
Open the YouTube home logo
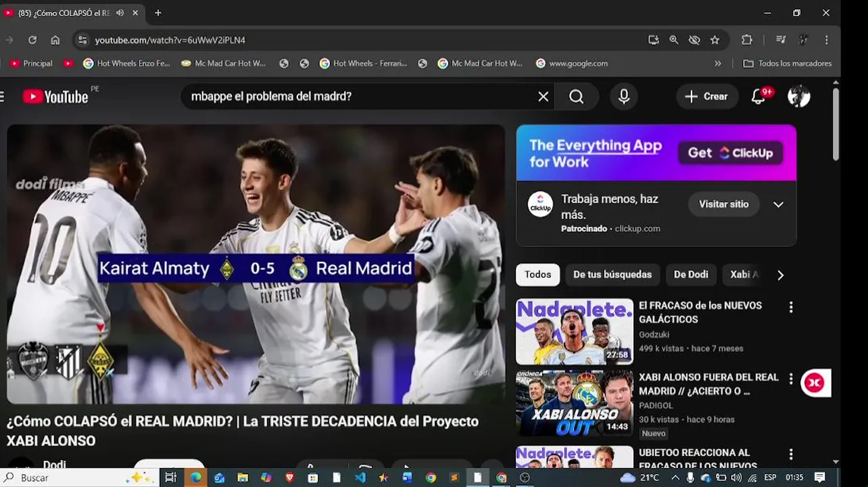(55, 97)
